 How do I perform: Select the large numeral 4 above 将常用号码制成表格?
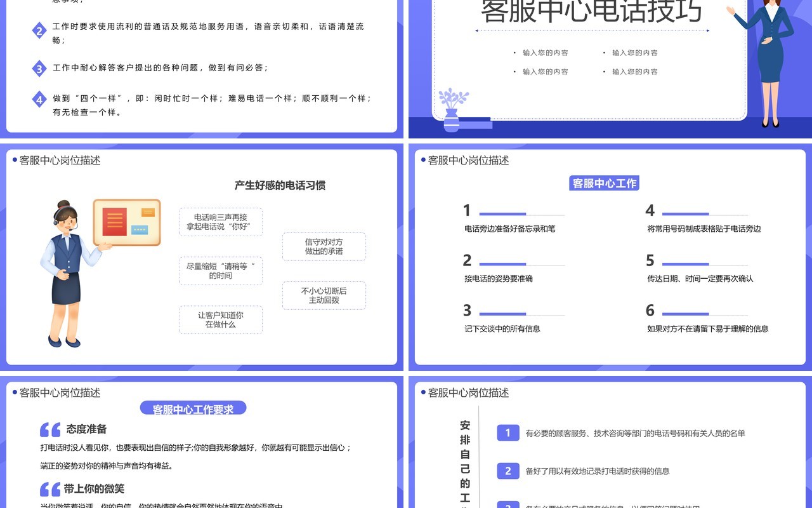pos(650,210)
